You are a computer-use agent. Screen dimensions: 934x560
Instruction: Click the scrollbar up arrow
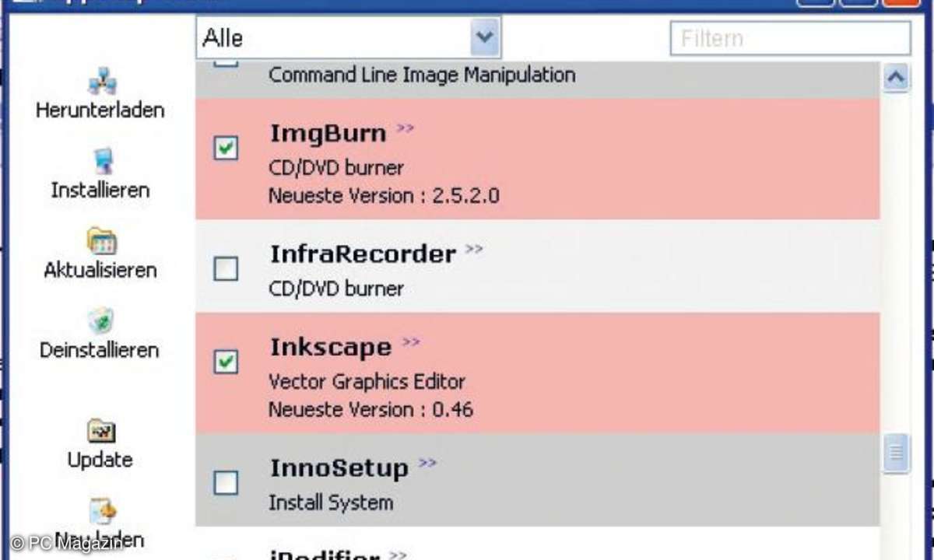pos(897,78)
